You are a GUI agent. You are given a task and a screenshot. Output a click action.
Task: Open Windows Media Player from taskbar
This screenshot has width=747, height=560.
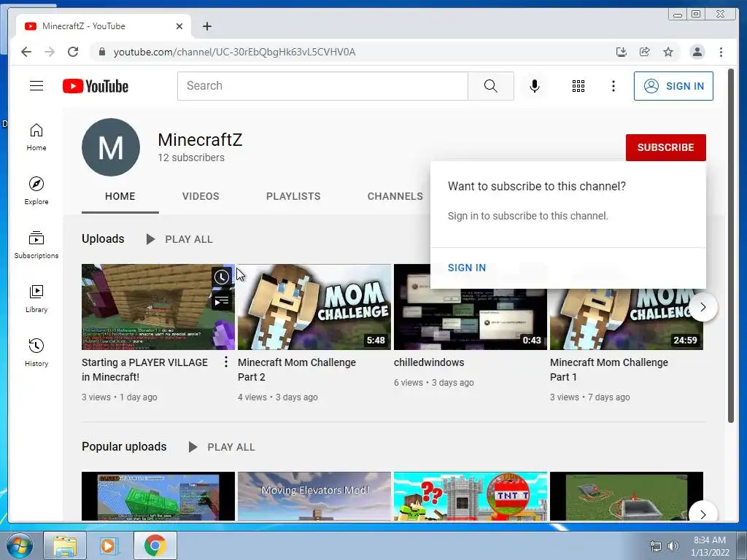108,545
